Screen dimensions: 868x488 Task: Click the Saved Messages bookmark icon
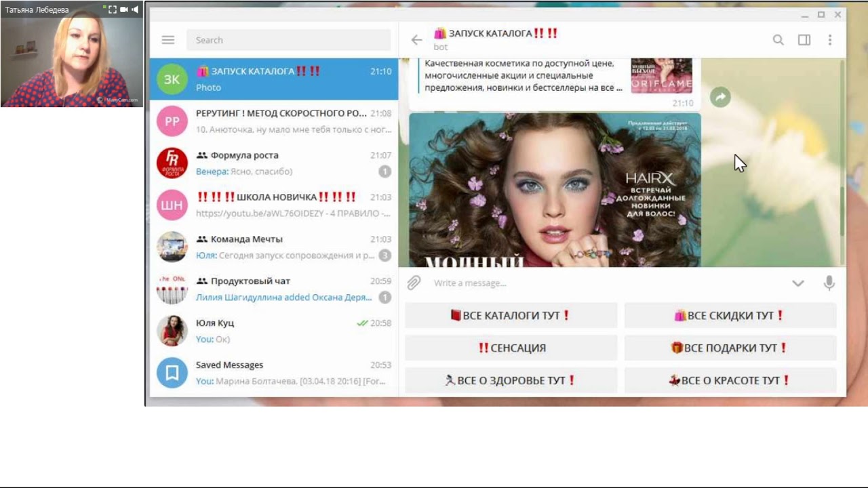coord(172,373)
